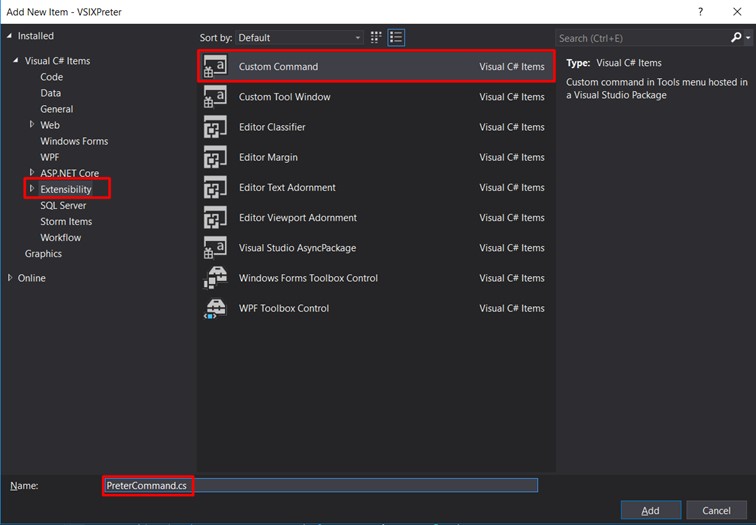Click the Add button

pyautogui.click(x=651, y=511)
